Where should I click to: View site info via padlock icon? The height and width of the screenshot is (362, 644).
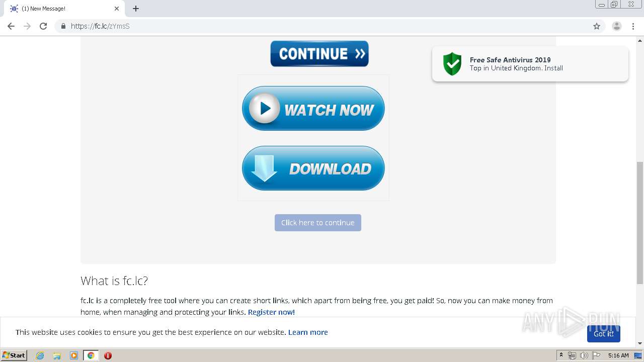coord(63,26)
